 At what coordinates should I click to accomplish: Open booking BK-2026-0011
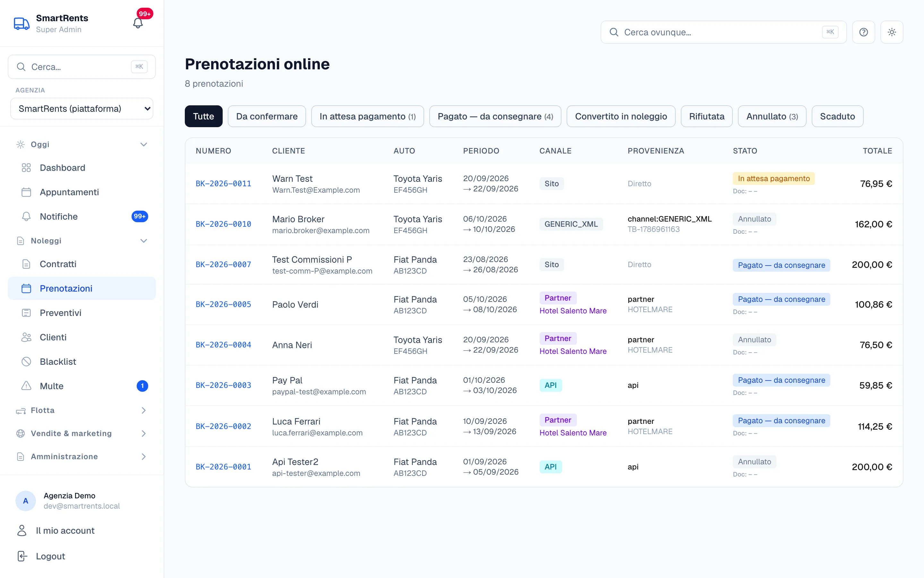tap(223, 184)
